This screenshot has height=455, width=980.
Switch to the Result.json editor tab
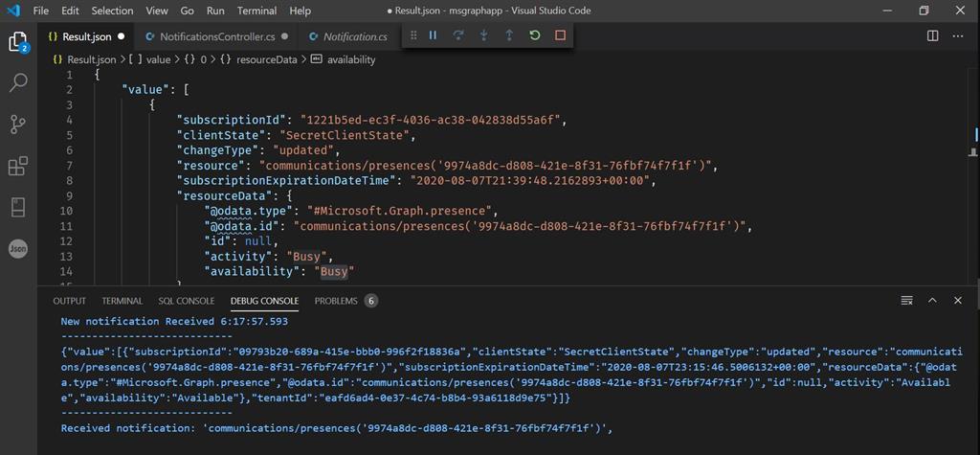tap(87, 36)
